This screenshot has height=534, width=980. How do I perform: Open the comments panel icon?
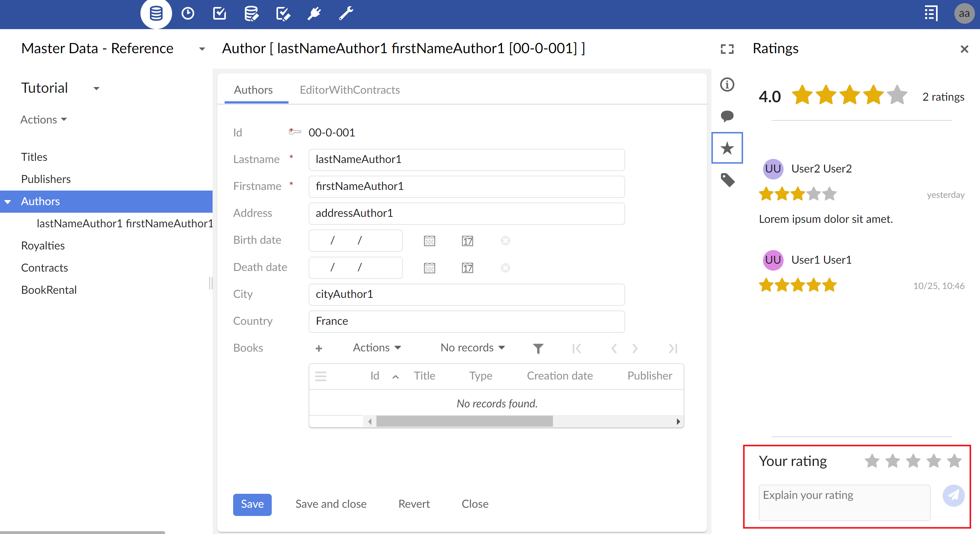click(x=727, y=115)
